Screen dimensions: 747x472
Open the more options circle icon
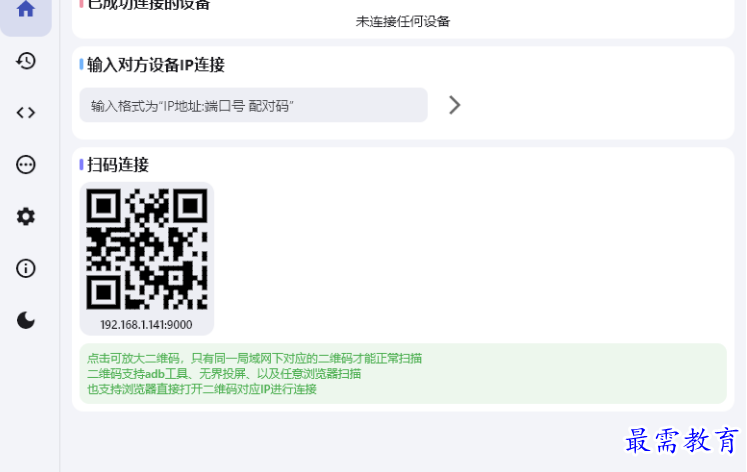tap(26, 165)
